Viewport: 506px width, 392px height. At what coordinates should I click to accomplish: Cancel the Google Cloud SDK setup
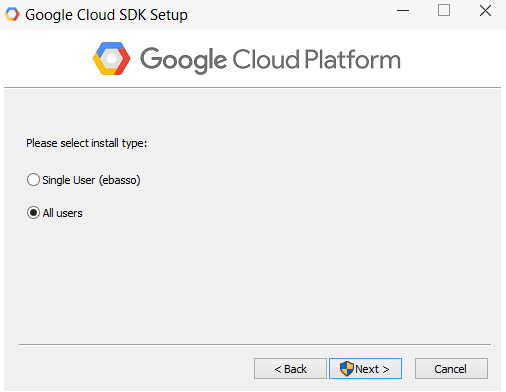451,369
